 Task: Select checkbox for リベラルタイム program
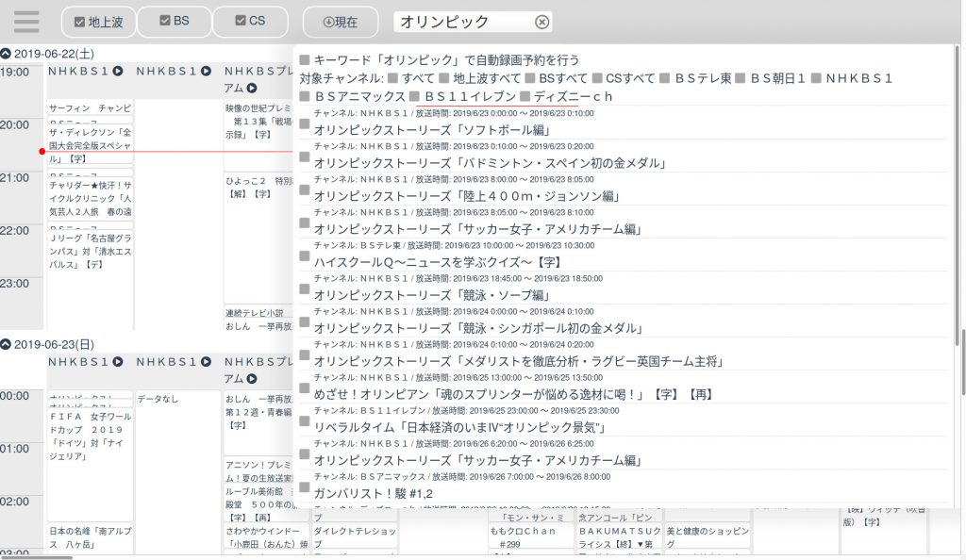click(x=305, y=421)
